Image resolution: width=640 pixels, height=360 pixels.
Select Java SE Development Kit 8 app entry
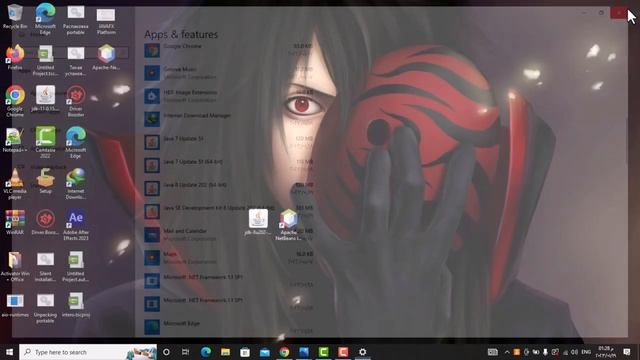(x=229, y=211)
